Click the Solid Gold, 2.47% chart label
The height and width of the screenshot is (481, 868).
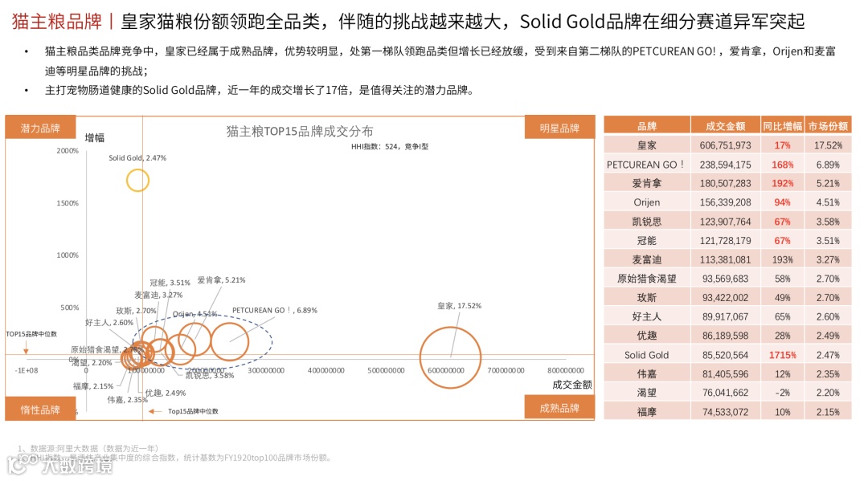tap(137, 157)
